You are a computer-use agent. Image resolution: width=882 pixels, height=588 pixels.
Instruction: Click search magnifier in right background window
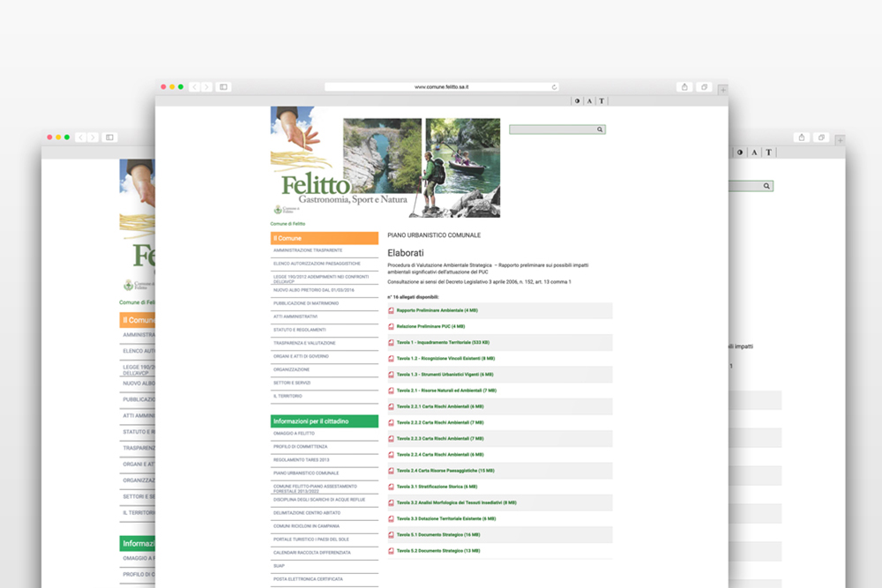coord(766,186)
